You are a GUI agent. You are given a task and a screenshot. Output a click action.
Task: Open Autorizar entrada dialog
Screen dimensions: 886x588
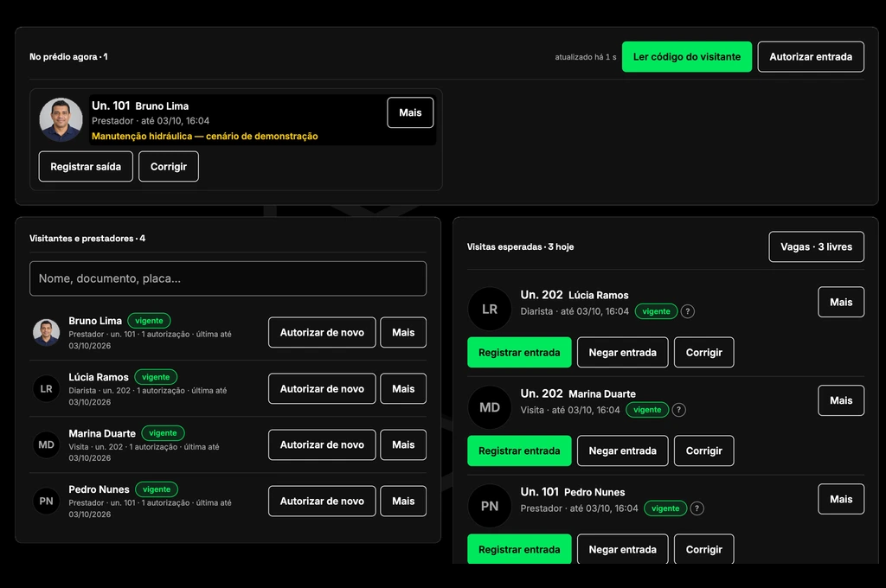pyautogui.click(x=810, y=56)
